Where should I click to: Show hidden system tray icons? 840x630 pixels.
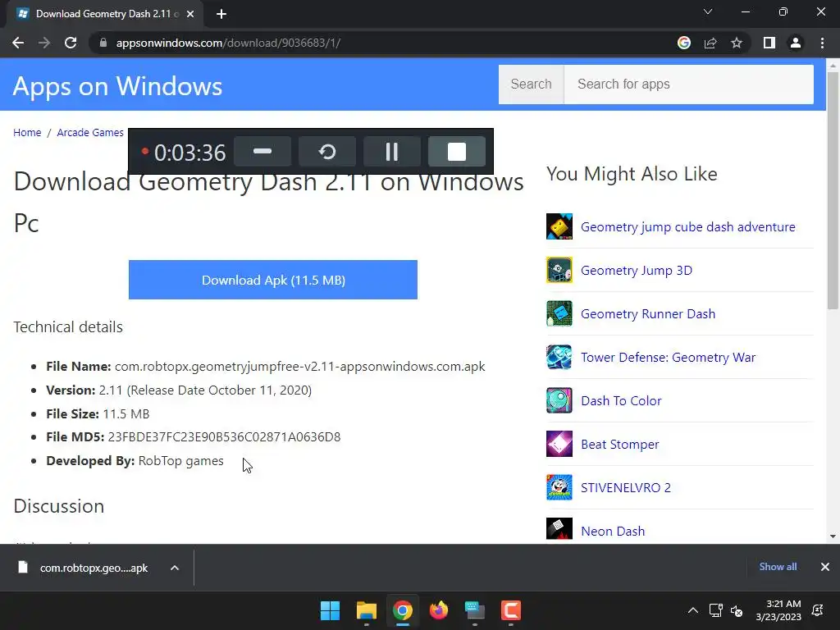[x=692, y=610]
